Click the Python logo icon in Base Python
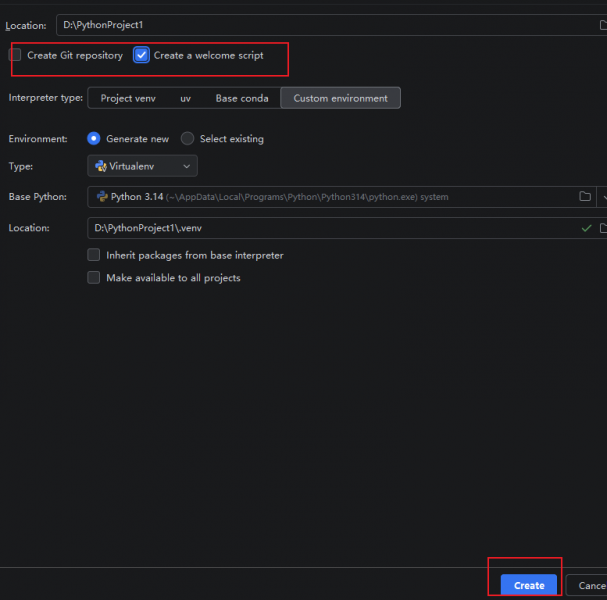Screen dimensions: 607x600 click(x=102, y=197)
